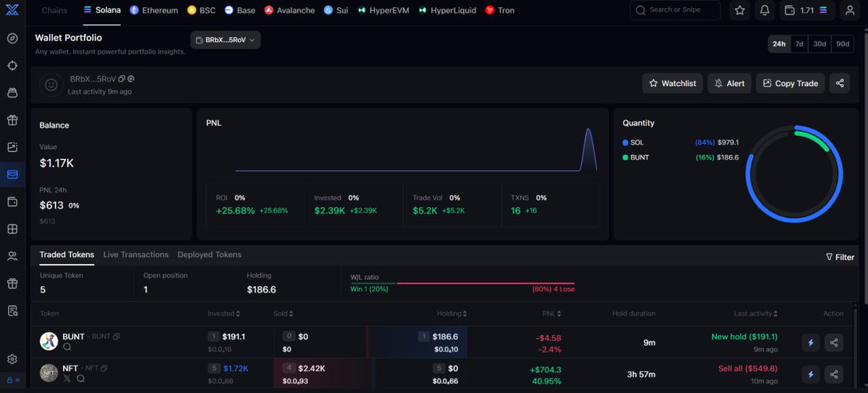Click the BUNT legend color dot

(x=625, y=157)
